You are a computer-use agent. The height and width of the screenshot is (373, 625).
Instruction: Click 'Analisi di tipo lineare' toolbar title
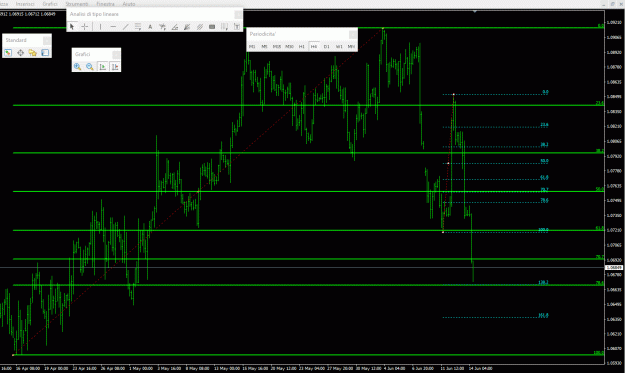tap(94, 14)
